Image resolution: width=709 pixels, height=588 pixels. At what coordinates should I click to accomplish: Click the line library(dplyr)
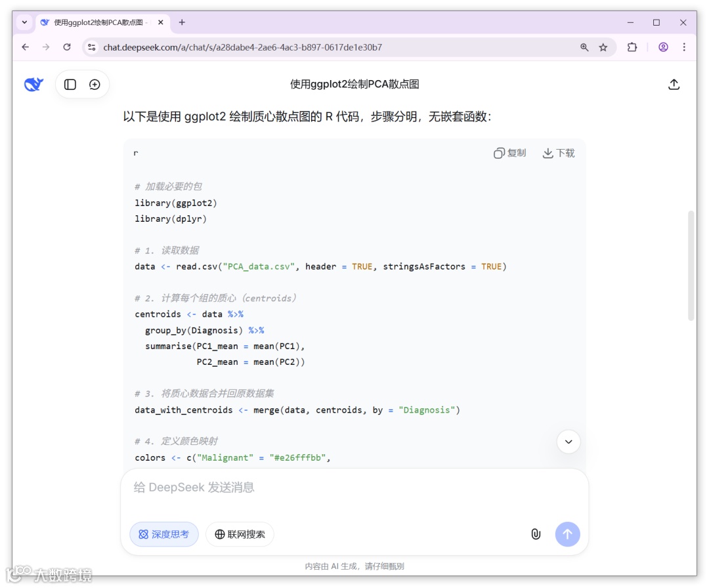click(171, 219)
